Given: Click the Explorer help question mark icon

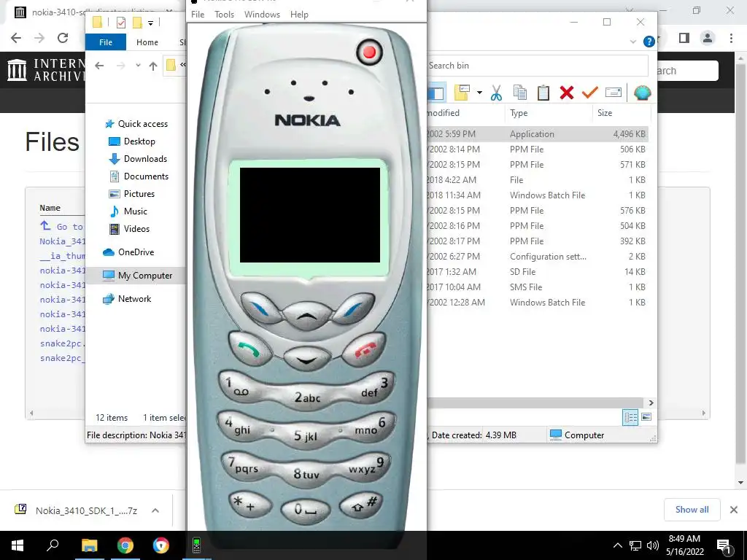Looking at the screenshot, I should pyautogui.click(x=649, y=42).
